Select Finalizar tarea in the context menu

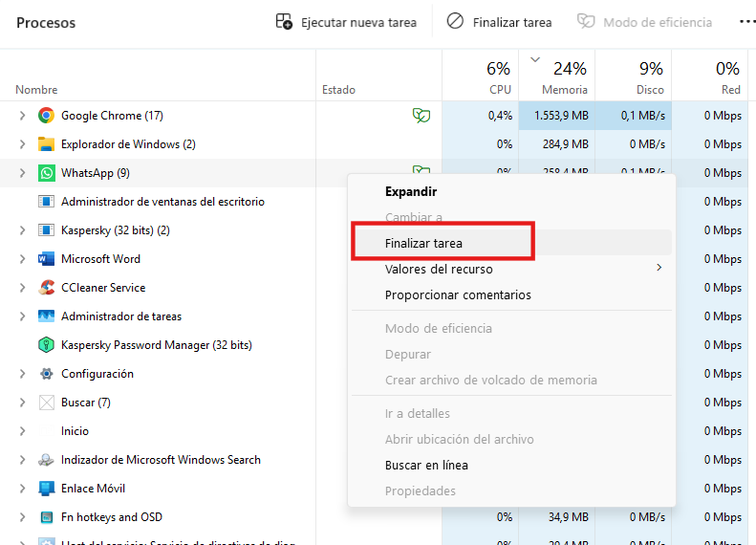pyautogui.click(x=511, y=243)
